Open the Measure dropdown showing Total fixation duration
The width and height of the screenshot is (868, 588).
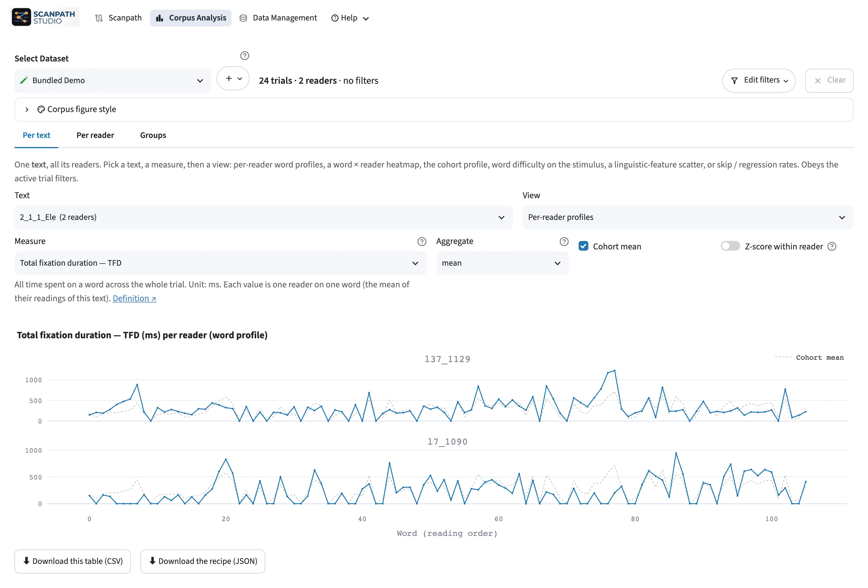[x=220, y=263]
